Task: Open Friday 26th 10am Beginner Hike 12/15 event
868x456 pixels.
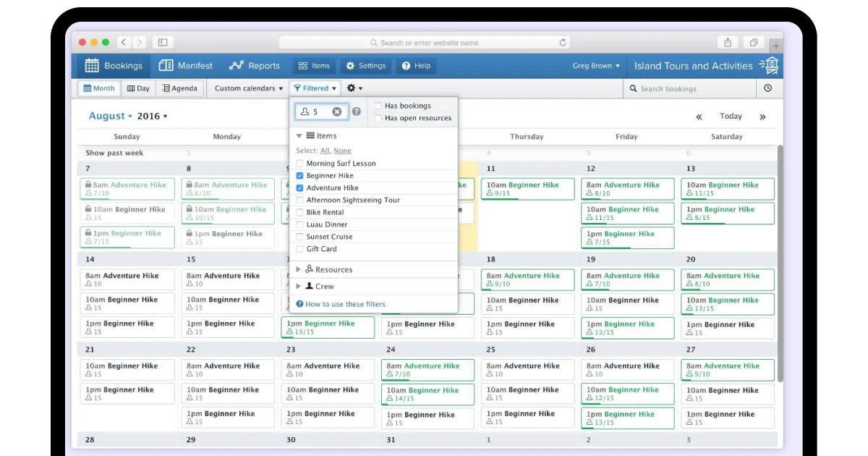Action: [x=628, y=394]
